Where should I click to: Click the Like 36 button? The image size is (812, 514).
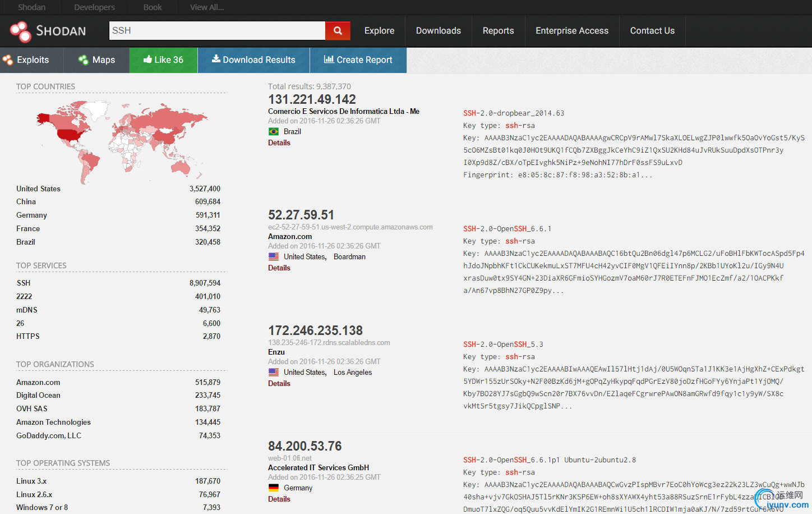[x=163, y=60]
